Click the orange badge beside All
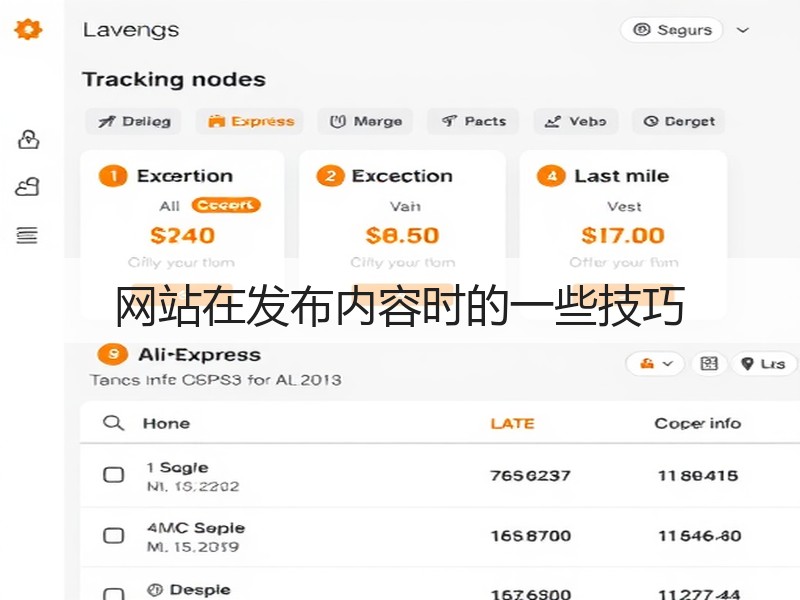This screenshot has width=800, height=600. [x=226, y=205]
